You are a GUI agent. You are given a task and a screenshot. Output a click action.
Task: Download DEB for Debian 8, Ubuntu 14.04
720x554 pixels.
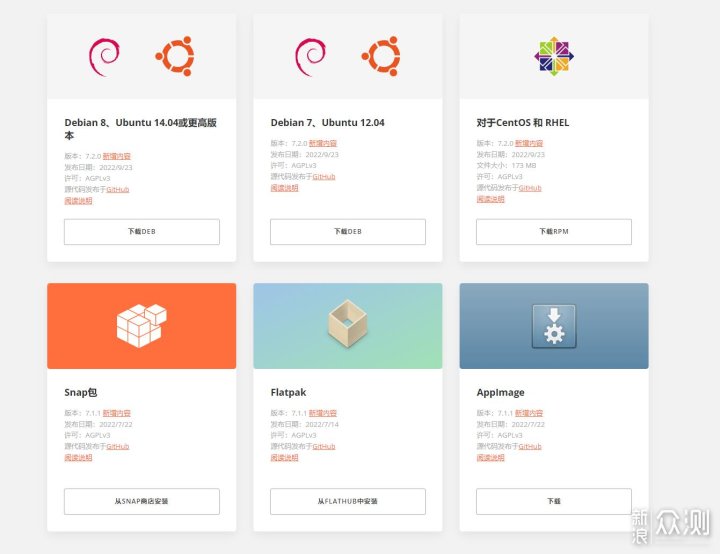(x=142, y=232)
